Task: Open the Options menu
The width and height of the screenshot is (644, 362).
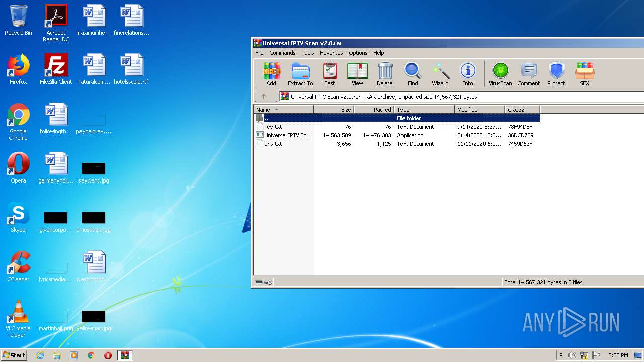Action: (x=358, y=53)
